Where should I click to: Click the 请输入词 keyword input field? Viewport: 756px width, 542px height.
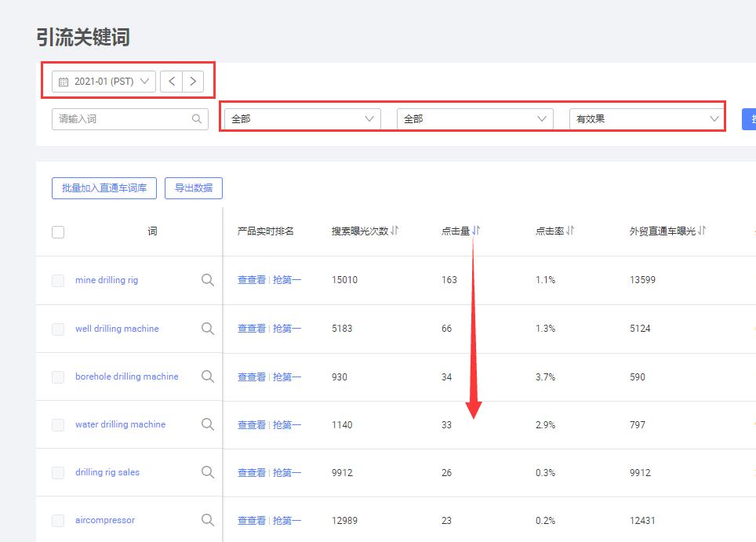118,118
